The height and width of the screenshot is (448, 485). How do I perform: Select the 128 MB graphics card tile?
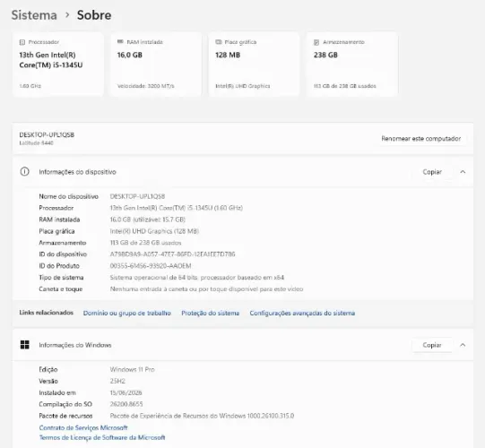point(255,65)
